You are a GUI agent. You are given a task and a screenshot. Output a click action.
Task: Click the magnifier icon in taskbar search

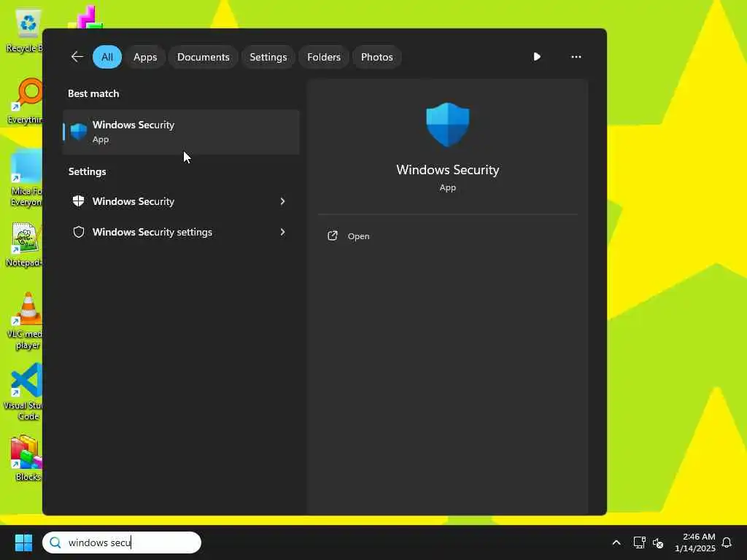tap(55, 542)
